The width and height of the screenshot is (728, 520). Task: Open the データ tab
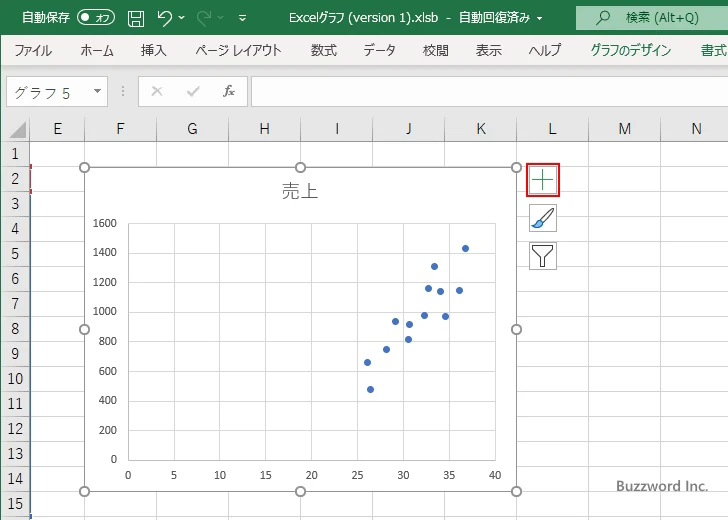click(379, 50)
